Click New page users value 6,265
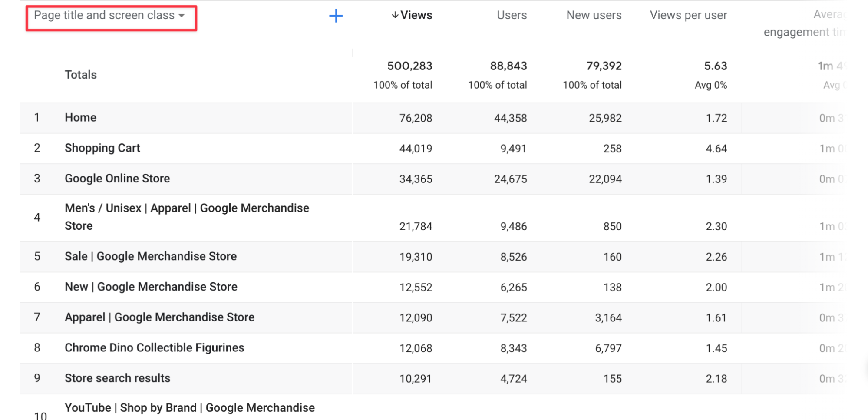Screen dimensions: 868x420 coord(514,288)
